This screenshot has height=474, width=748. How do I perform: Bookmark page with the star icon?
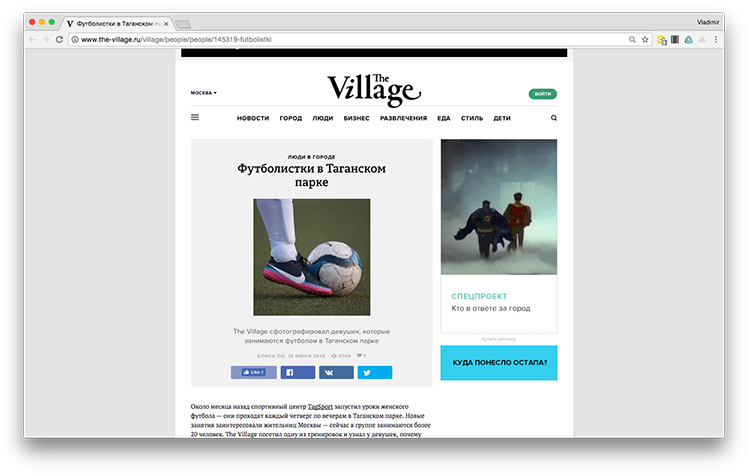pos(645,40)
